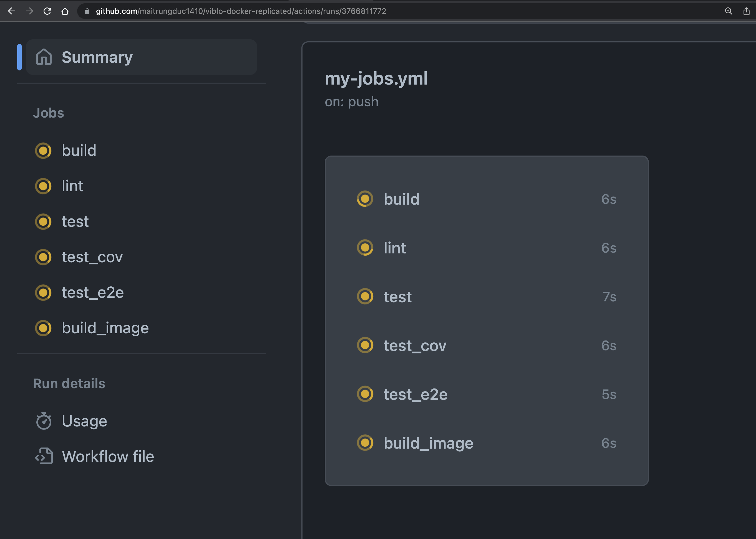Click the URL in the address bar

pos(241,11)
